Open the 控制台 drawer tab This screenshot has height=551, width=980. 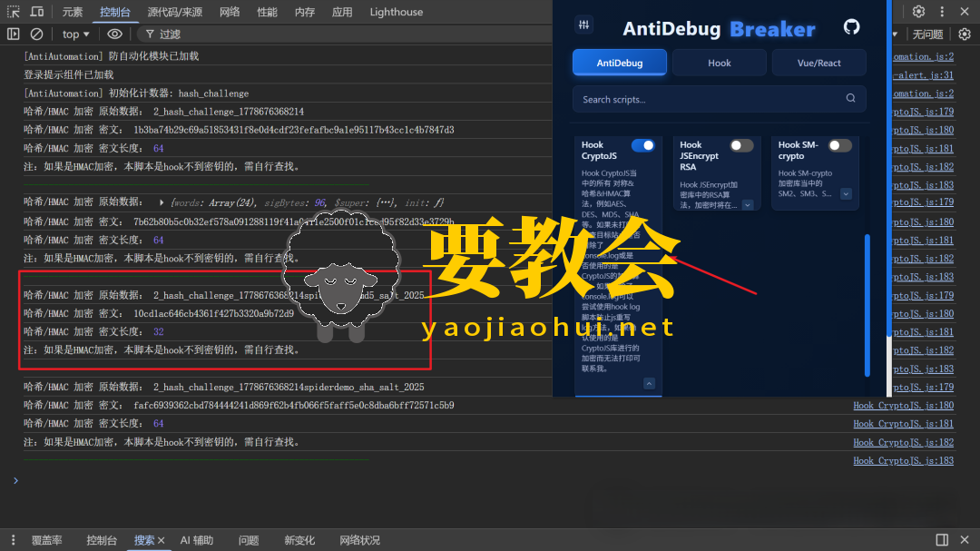pos(102,540)
